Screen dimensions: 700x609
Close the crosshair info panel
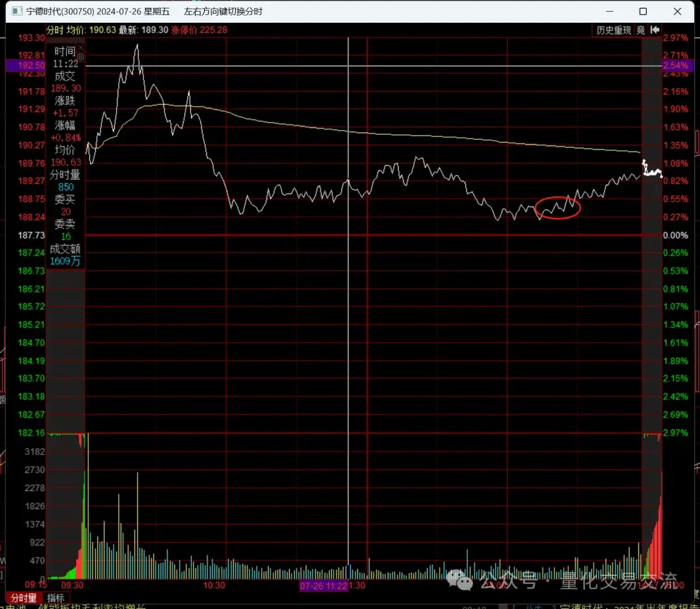coord(80,47)
